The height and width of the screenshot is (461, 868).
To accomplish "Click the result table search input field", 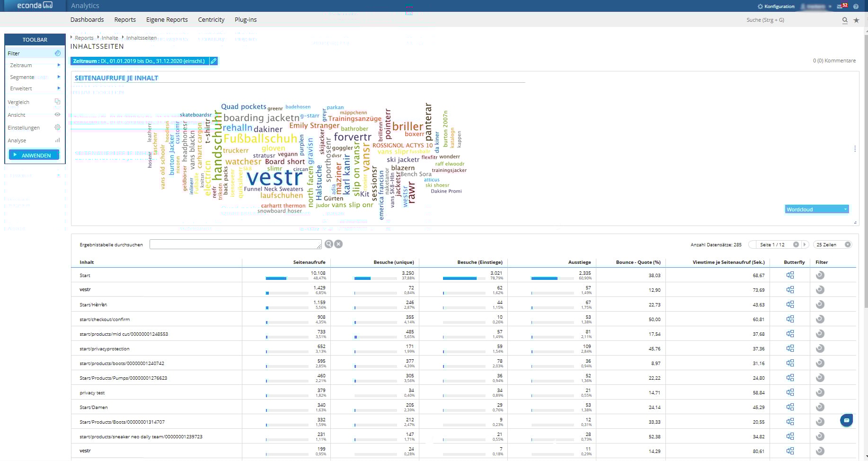I will [235, 244].
